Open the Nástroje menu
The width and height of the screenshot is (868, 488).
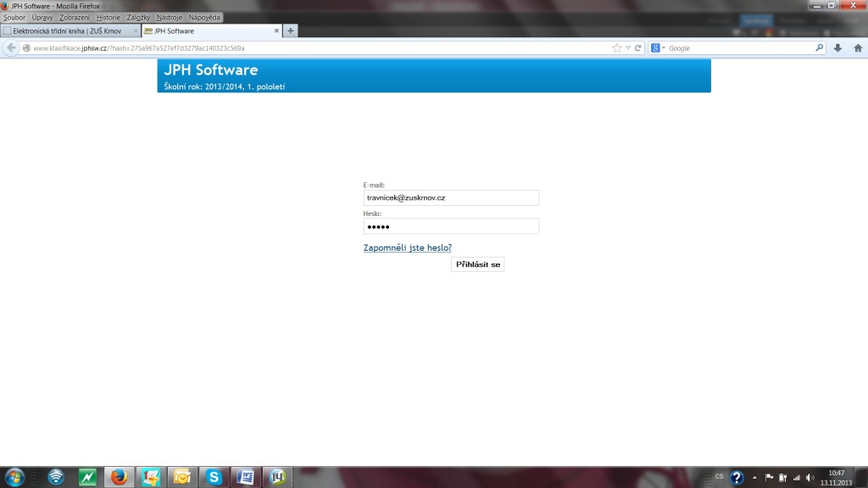click(169, 18)
